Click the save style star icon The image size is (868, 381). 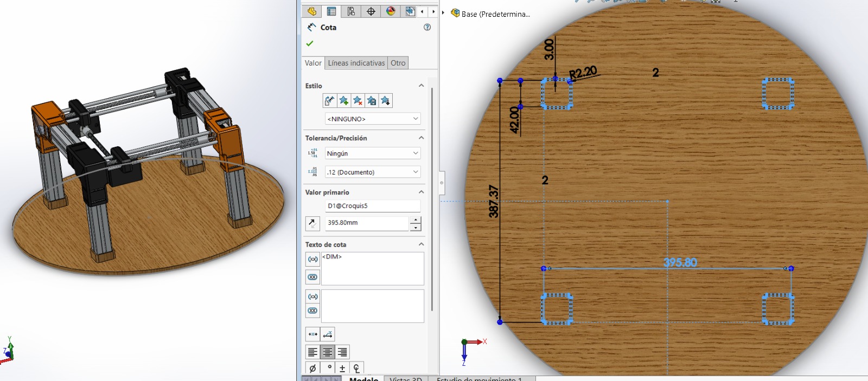pyautogui.click(x=372, y=101)
